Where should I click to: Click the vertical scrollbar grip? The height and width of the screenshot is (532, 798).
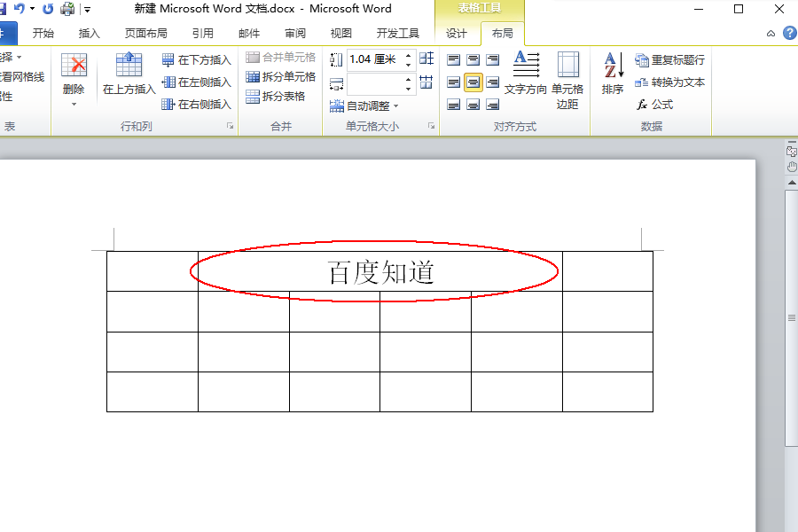792,317
